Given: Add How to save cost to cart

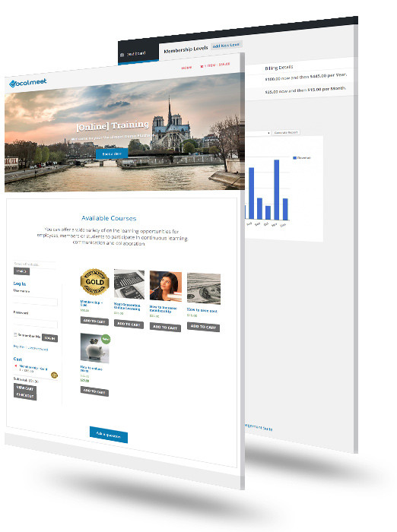Looking at the screenshot, I should pos(203,327).
